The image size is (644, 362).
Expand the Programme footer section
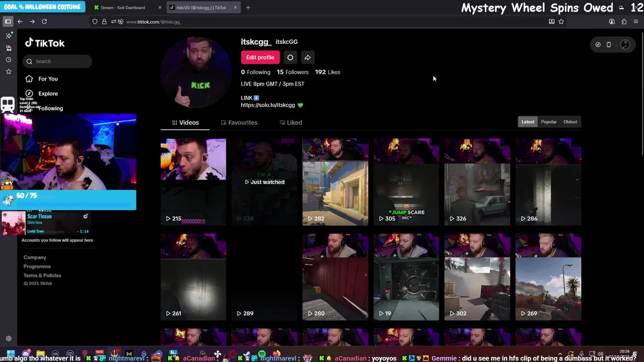click(x=37, y=266)
